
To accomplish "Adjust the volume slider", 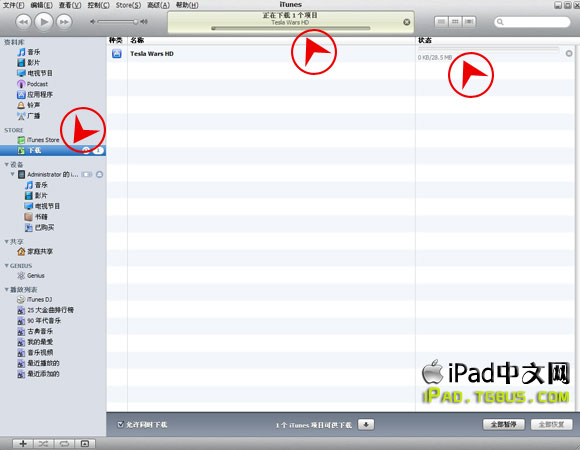I will click(x=117, y=22).
